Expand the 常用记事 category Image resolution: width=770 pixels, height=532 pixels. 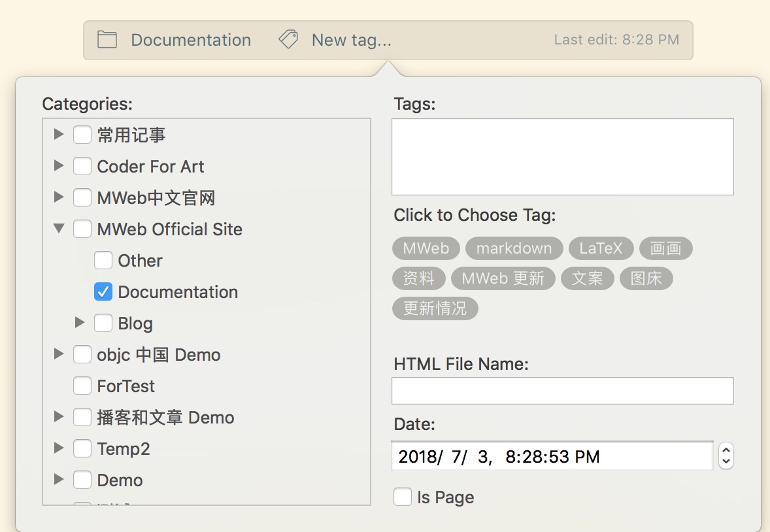coord(59,133)
